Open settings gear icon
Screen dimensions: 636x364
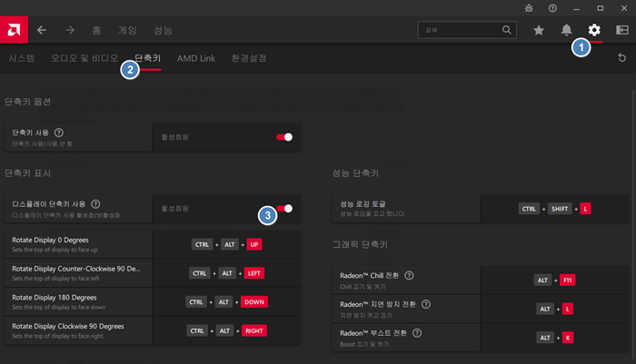coord(594,30)
